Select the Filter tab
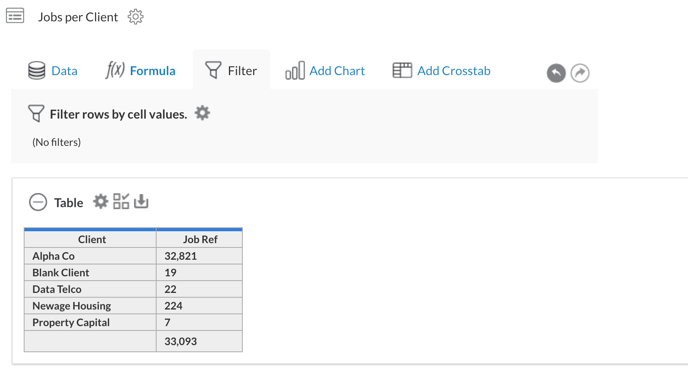 pyautogui.click(x=231, y=70)
